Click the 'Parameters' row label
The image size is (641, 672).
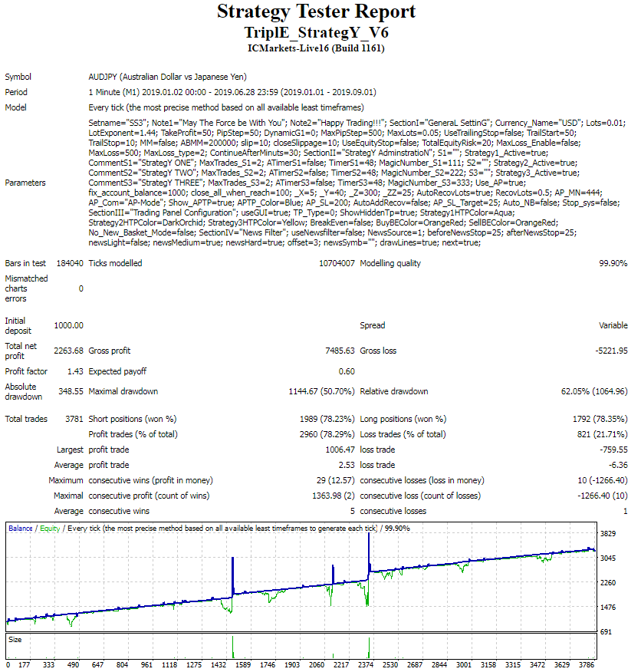[x=25, y=183]
